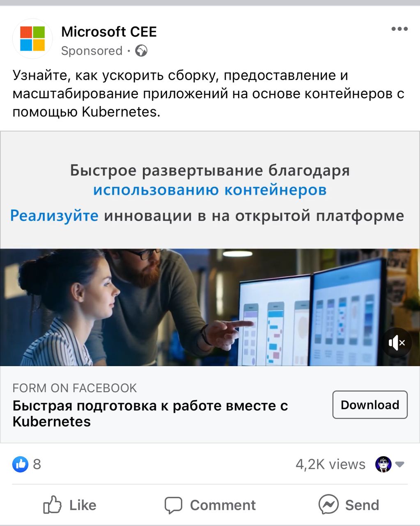Open the three-dot post options menu
Image resolution: width=420 pixels, height=526 pixels.
(x=399, y=29)
